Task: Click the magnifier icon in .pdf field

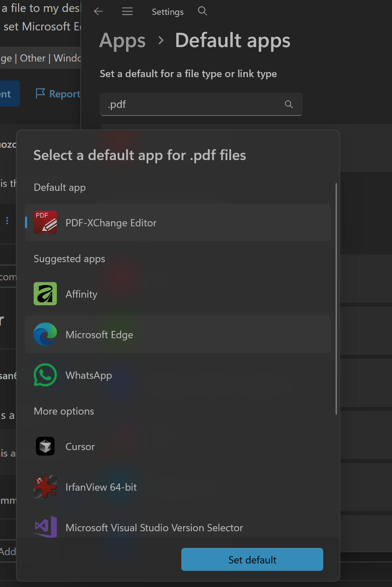Action: click(288, 104)
